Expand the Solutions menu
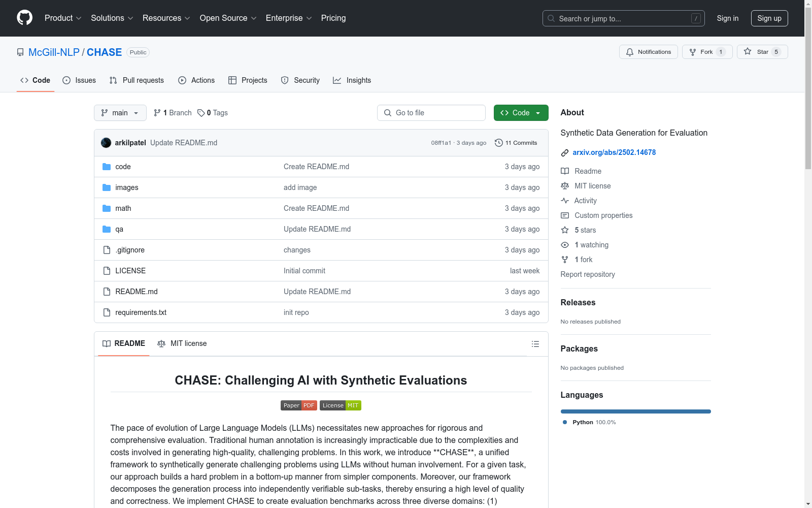The width and height of the screenshot is (812, 508). (x=112, y=18)
